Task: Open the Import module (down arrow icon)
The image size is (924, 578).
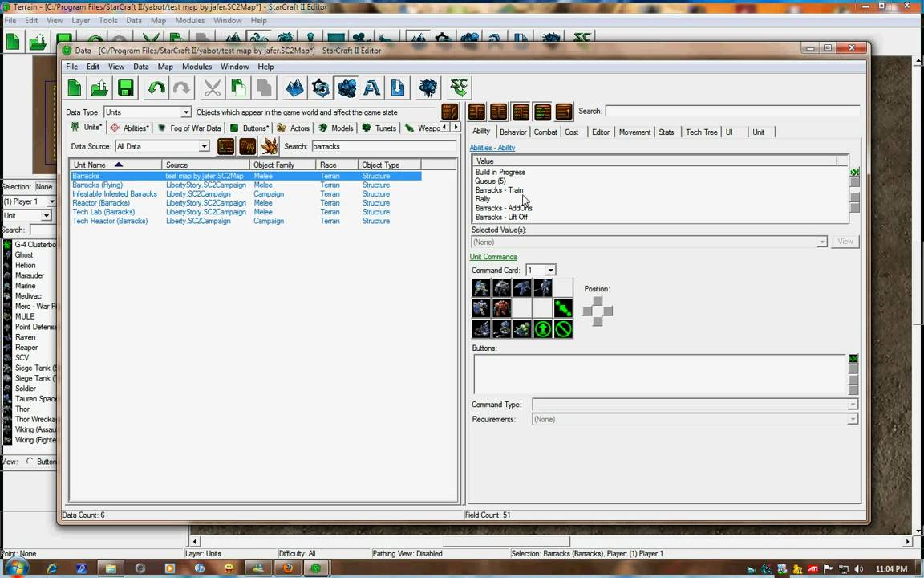Action: [398, 88]
